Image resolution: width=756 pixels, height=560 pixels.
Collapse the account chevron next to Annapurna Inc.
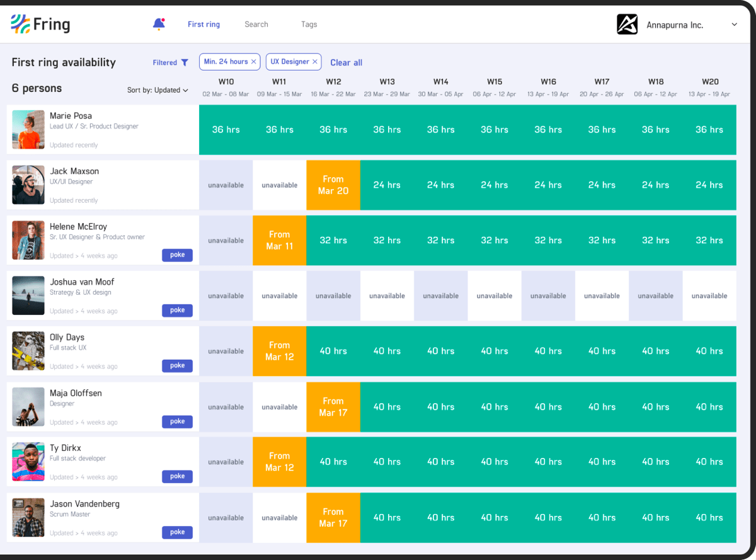pos(734,25)
